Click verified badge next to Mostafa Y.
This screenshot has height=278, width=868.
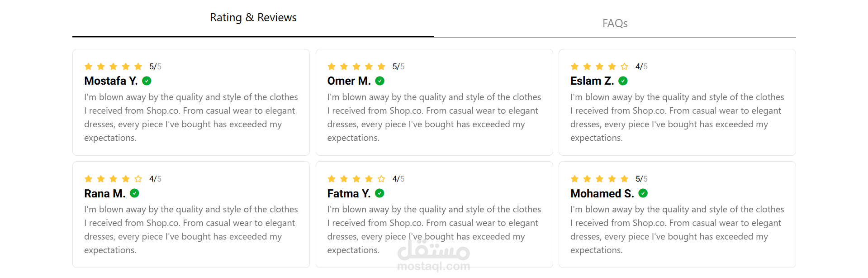[x=147, y=81]
